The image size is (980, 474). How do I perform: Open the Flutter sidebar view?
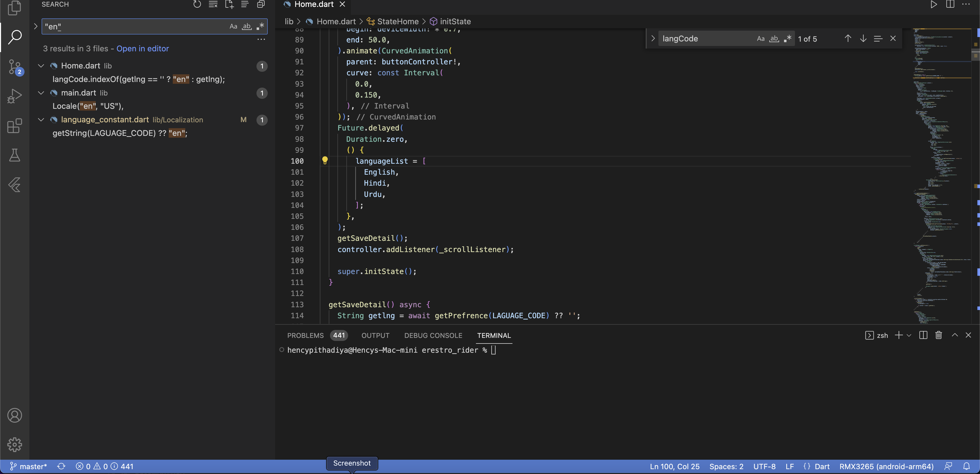click(15, 185)
